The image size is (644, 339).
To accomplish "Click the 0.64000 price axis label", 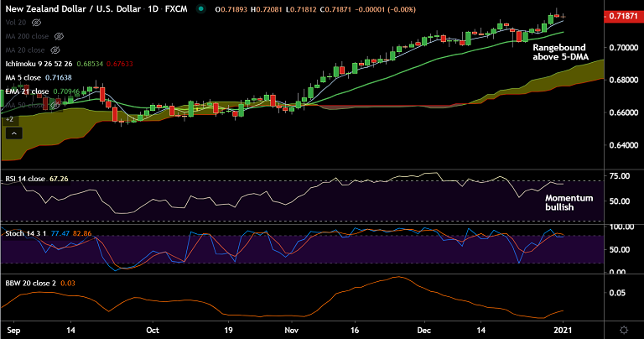I will (624, 145).
